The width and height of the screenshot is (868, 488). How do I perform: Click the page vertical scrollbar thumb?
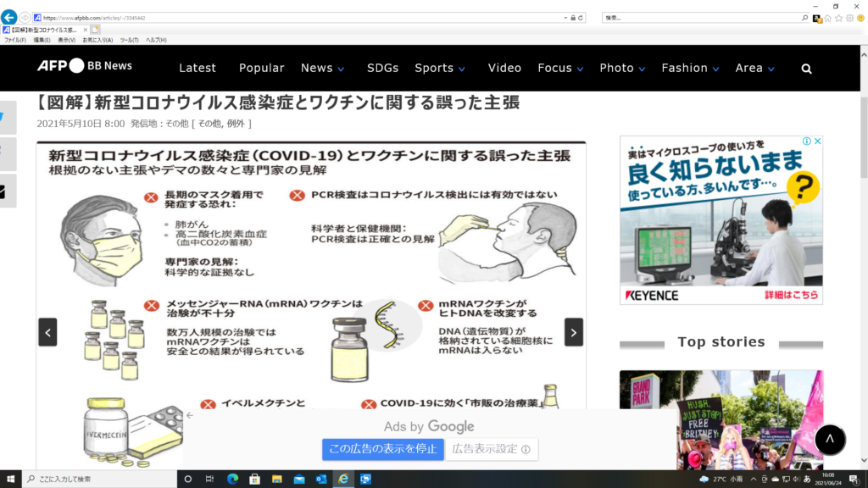864,137
